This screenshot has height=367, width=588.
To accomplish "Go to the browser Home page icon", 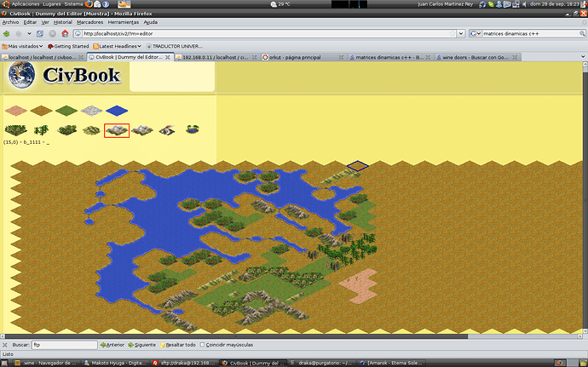I will pos(66,33).
